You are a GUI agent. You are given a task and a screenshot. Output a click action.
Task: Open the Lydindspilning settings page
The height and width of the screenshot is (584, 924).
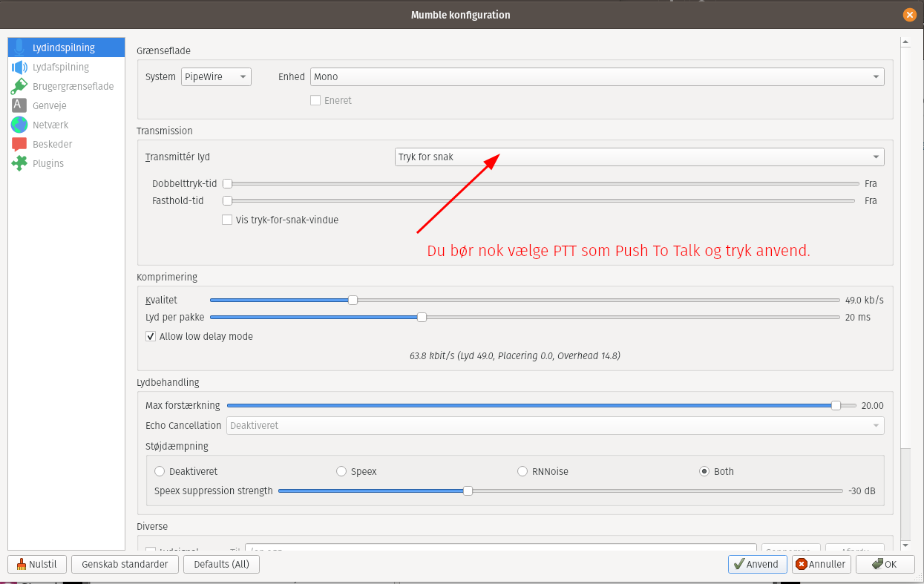coord(66,47)
